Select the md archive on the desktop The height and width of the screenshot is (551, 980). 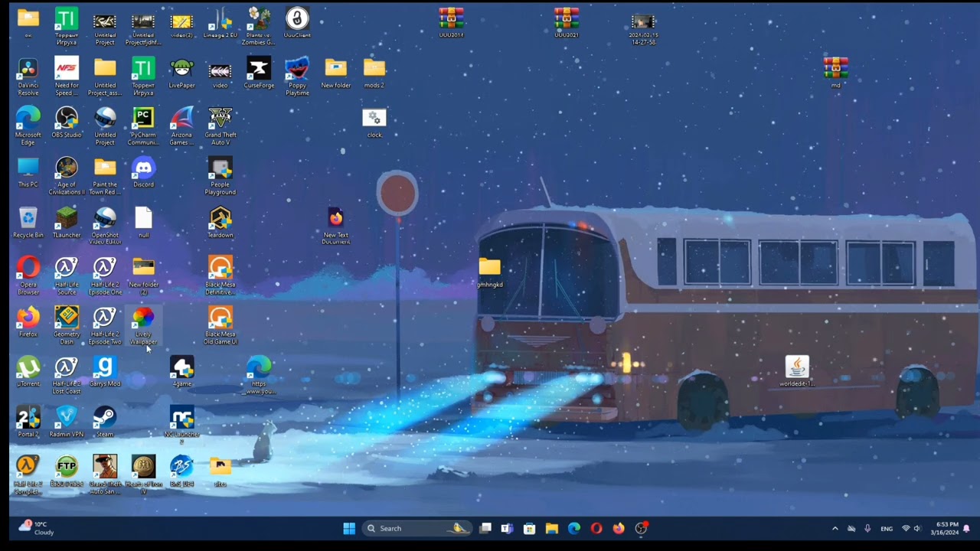[835, 73]
